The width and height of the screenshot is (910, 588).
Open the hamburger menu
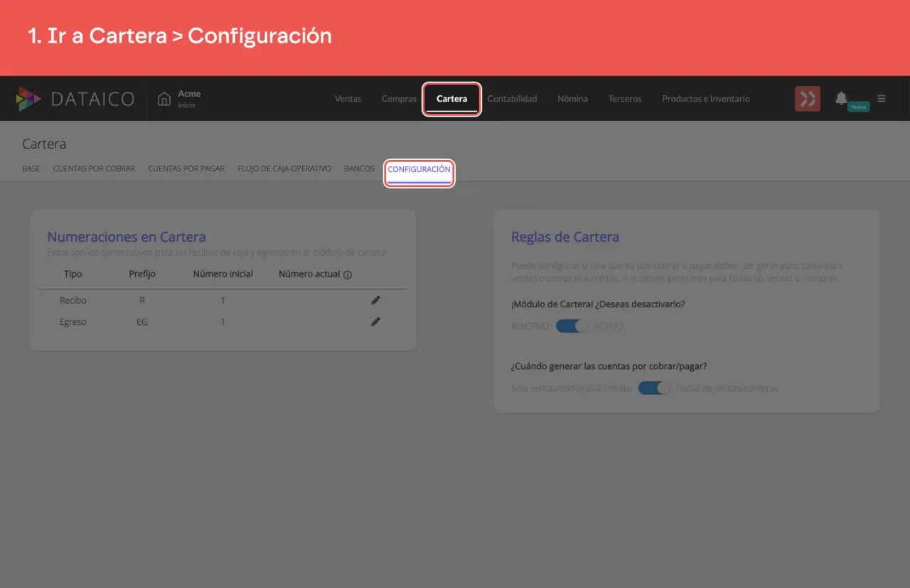pyautogui.click(x=882, y=99)
